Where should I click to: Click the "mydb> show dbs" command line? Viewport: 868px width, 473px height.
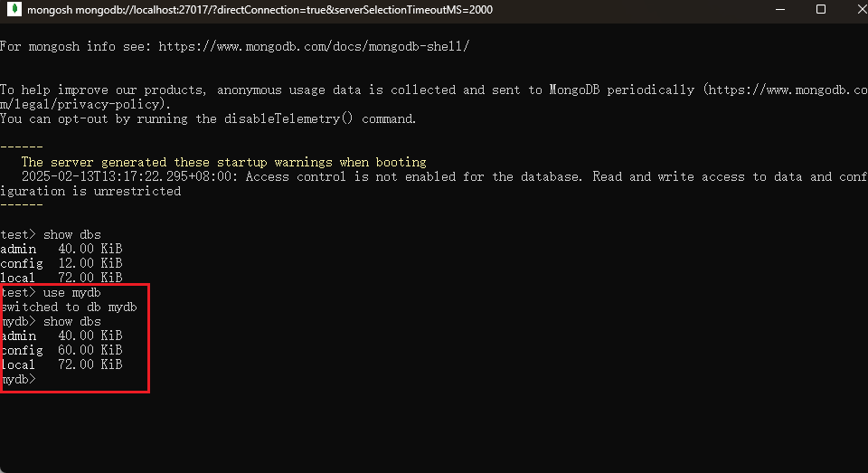(x=51, y=322)
